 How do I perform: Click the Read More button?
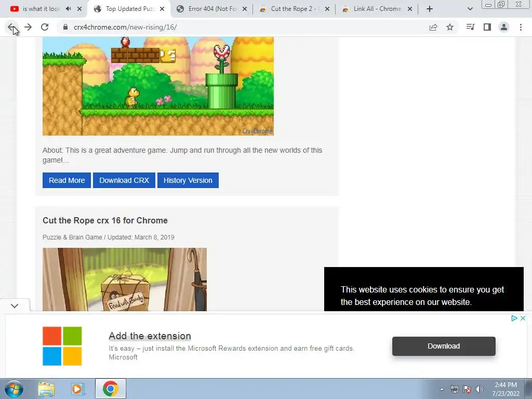(x=67, y=180)
